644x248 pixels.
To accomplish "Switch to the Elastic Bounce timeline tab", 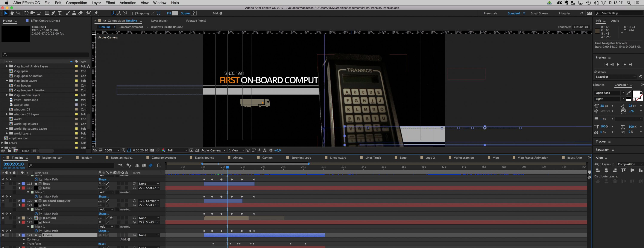I will click(204, 158).
